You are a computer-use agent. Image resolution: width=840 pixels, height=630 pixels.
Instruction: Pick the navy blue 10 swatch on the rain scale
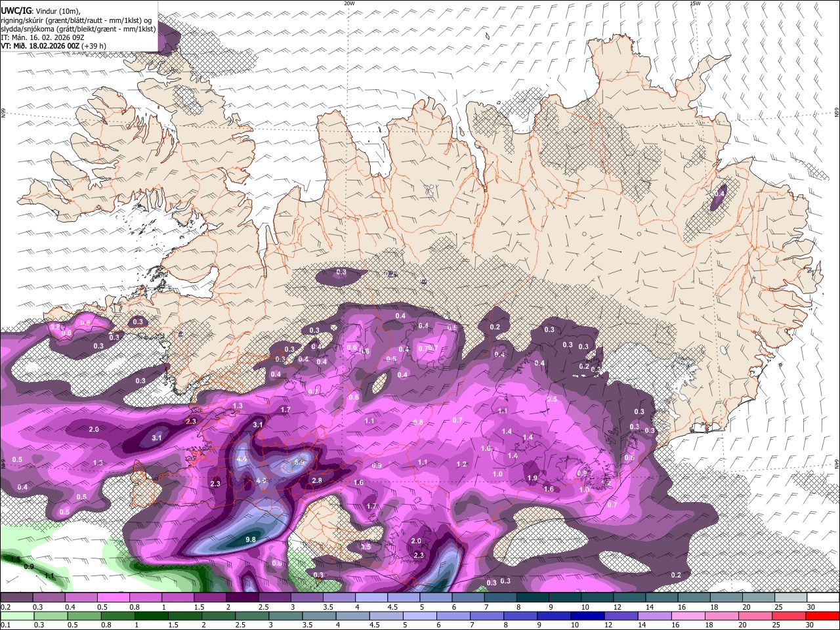588,616
